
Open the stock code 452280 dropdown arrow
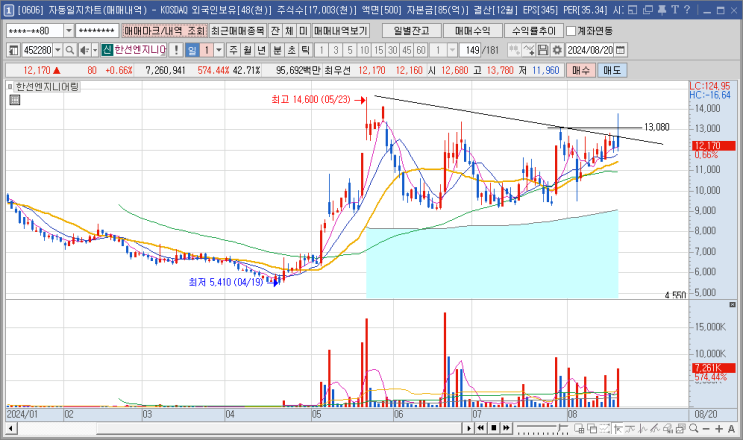coord(58,50)
